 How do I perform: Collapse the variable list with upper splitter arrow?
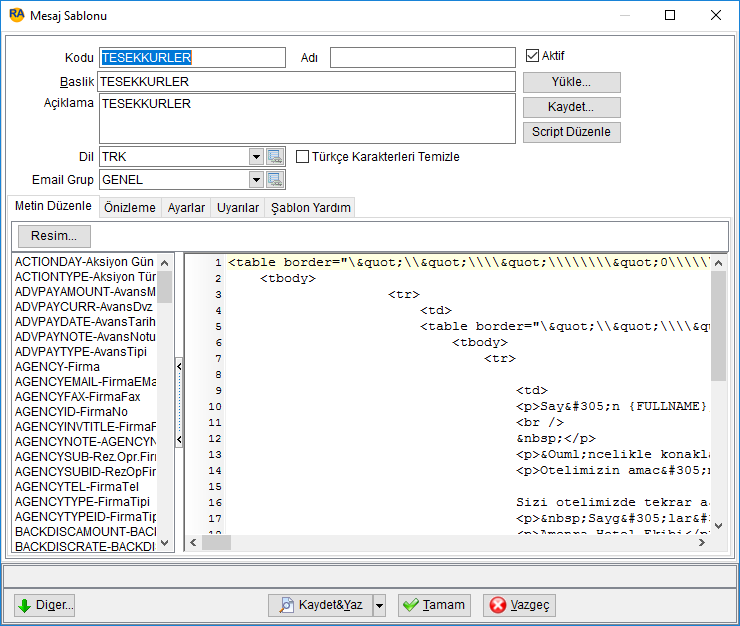coord(179,366)
